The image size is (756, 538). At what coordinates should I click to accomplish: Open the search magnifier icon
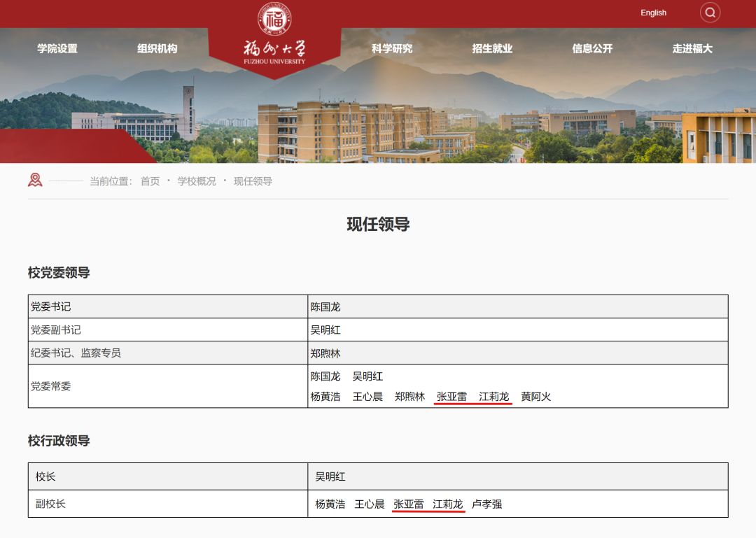point(710,13)
